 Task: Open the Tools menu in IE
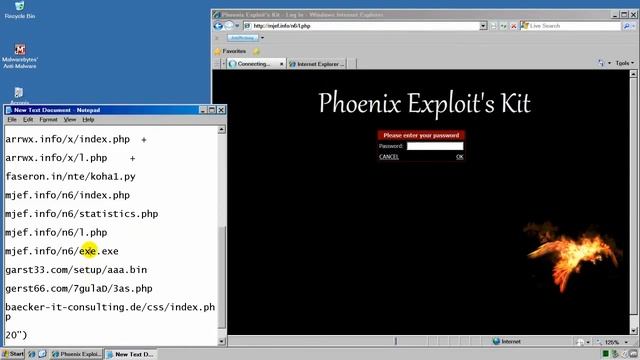(624, 63)
